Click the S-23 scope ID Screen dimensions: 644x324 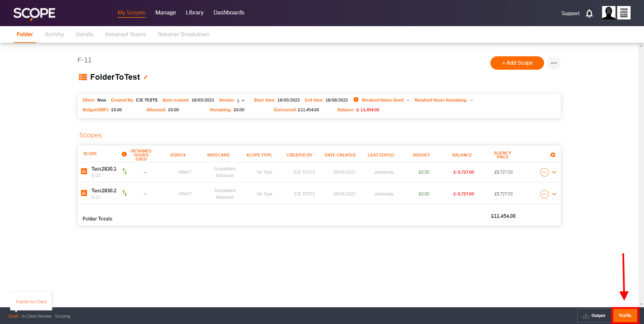point(96,197)
